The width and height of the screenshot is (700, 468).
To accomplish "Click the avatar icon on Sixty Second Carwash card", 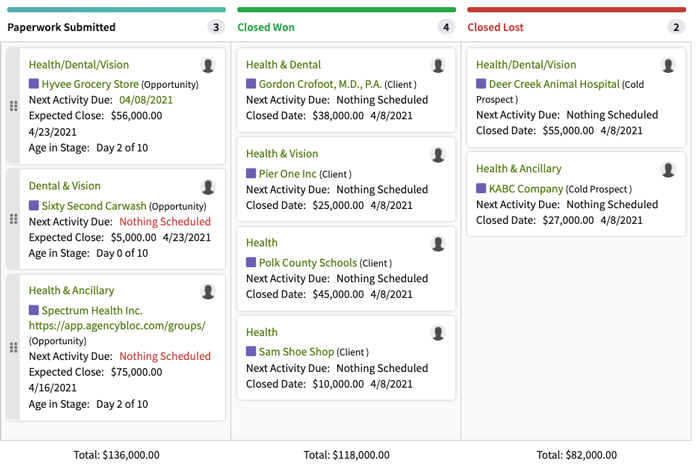I will [208, 187].
